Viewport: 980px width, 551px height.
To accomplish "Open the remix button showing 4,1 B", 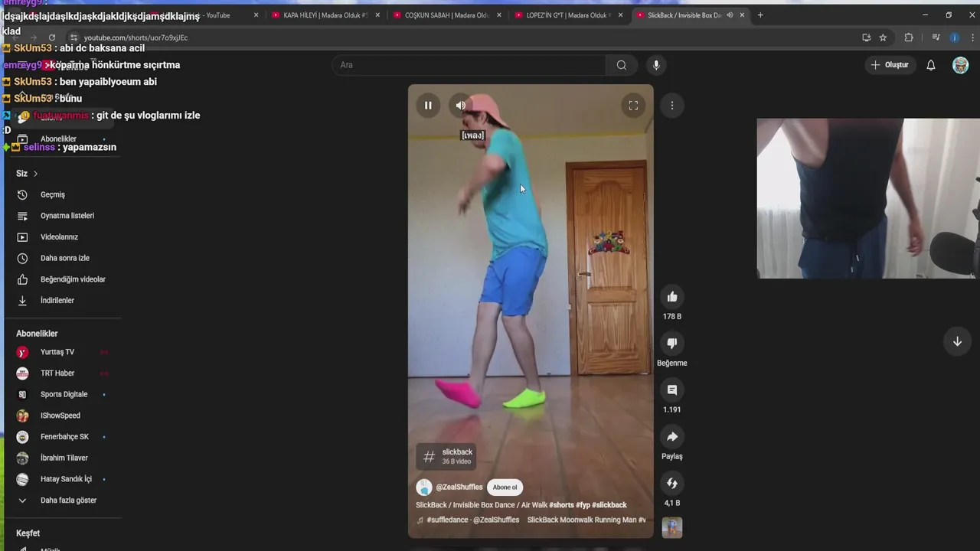I will (672, 484).
